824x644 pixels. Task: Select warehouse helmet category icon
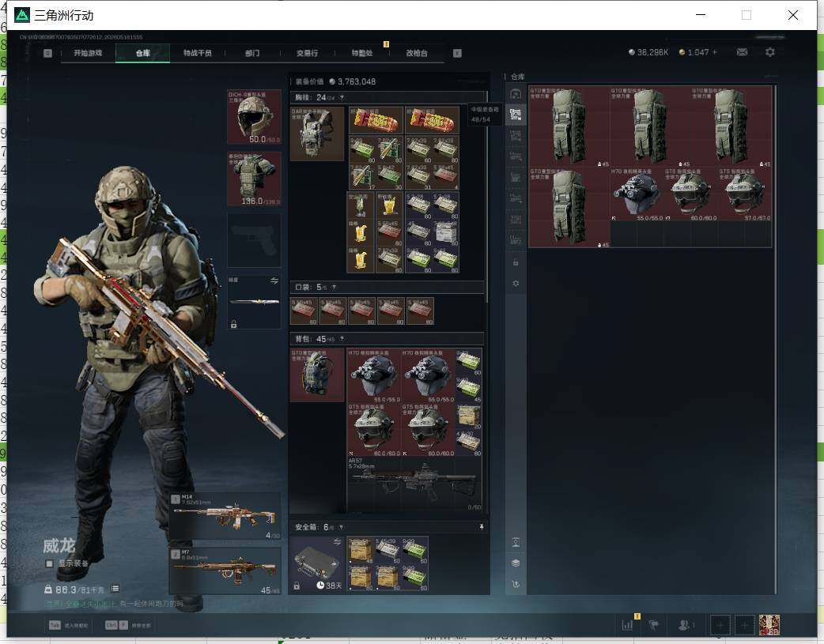click(x=516, y=93)
